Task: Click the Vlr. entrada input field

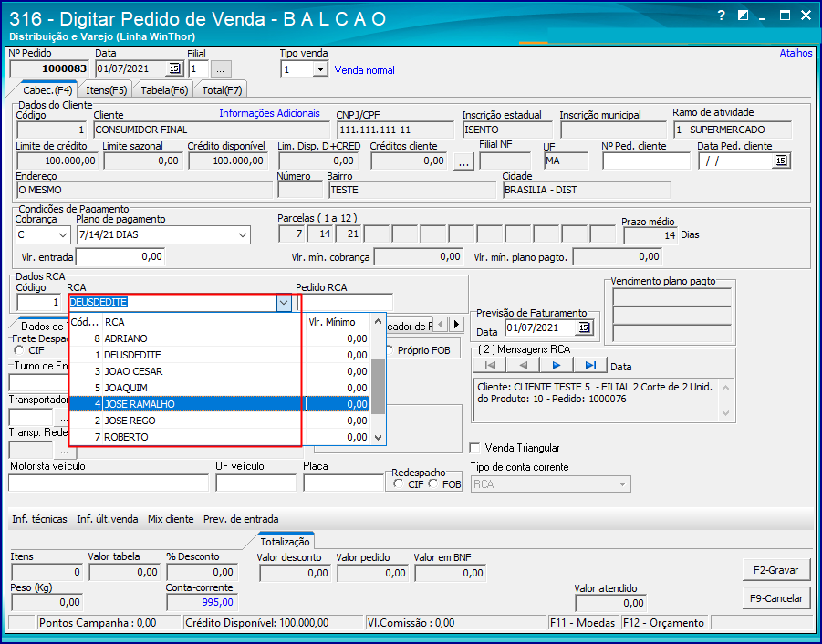Action: pyautogui.click(x=120, y=256)
